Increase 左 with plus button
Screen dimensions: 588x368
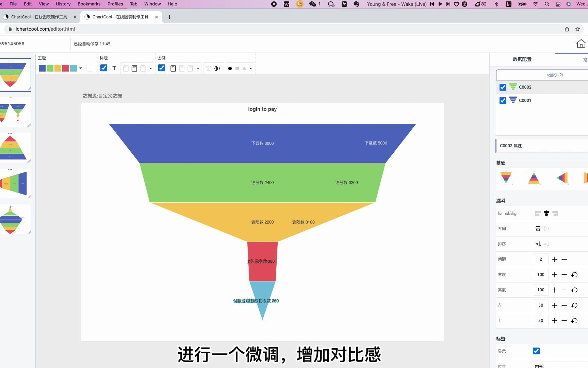pos(555,305)
